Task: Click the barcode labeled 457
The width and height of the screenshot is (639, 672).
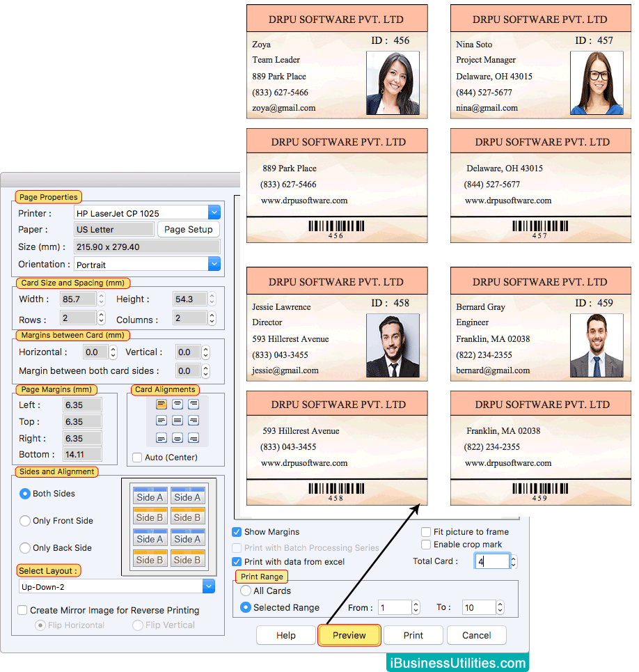Action: (540, 226)
